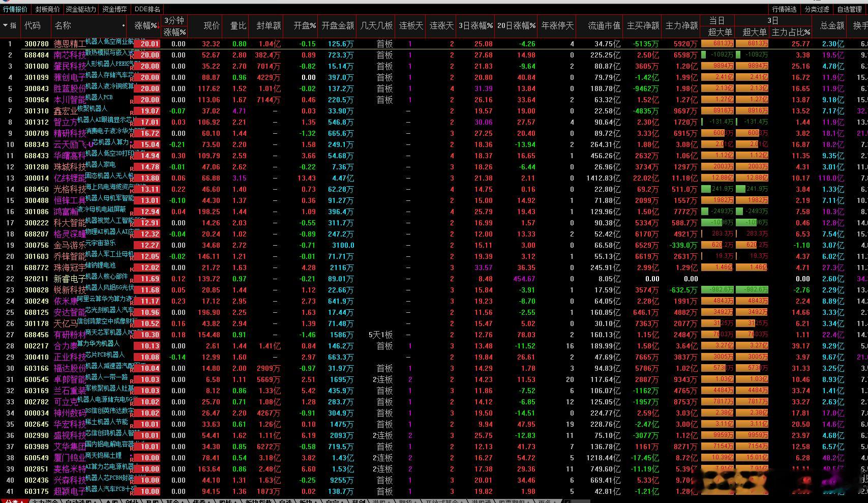This screenshot has width=868, height=503.
Task: Sort by 开盘金额 column header
Action: point(338,25)
